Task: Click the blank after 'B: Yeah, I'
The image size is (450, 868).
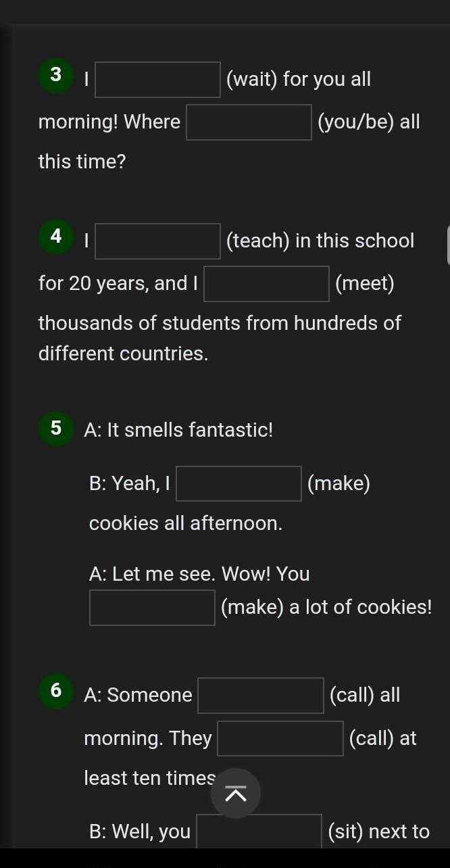Action: (x=239, y=484)
